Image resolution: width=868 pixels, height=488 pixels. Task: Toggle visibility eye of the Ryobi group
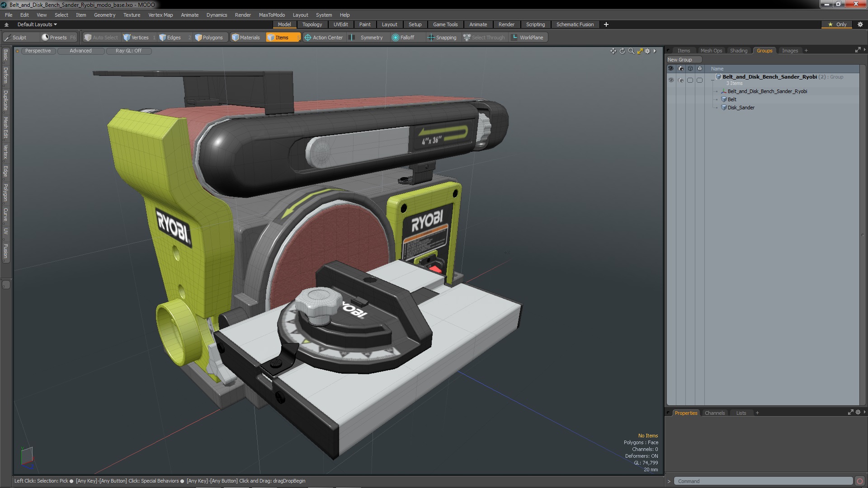coord(671,80)
